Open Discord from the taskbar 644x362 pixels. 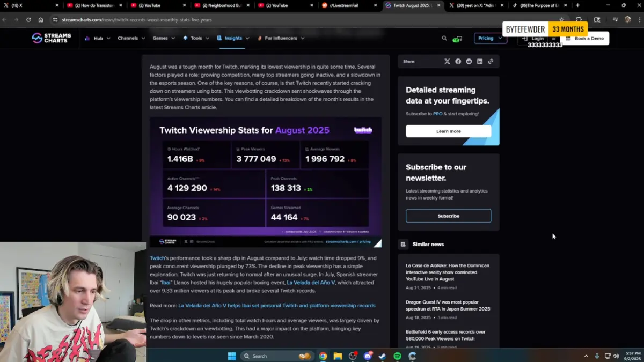(x=368, y=356)
